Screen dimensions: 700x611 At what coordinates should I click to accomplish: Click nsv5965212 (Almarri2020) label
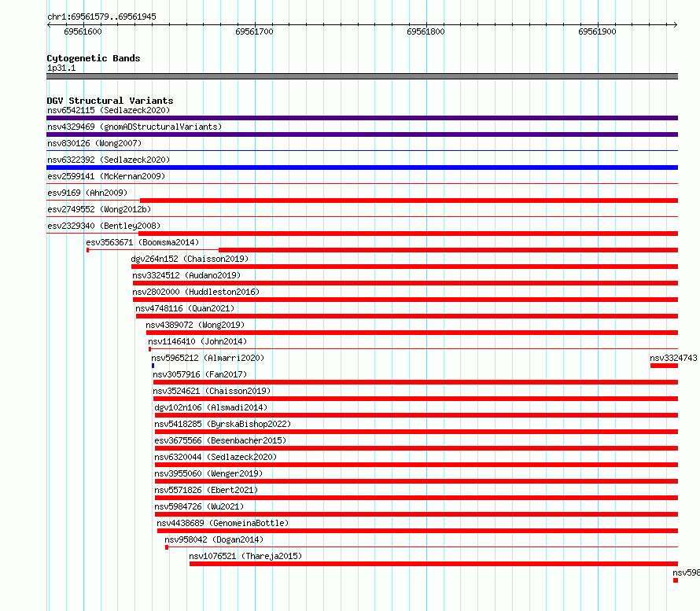point(208,358)
